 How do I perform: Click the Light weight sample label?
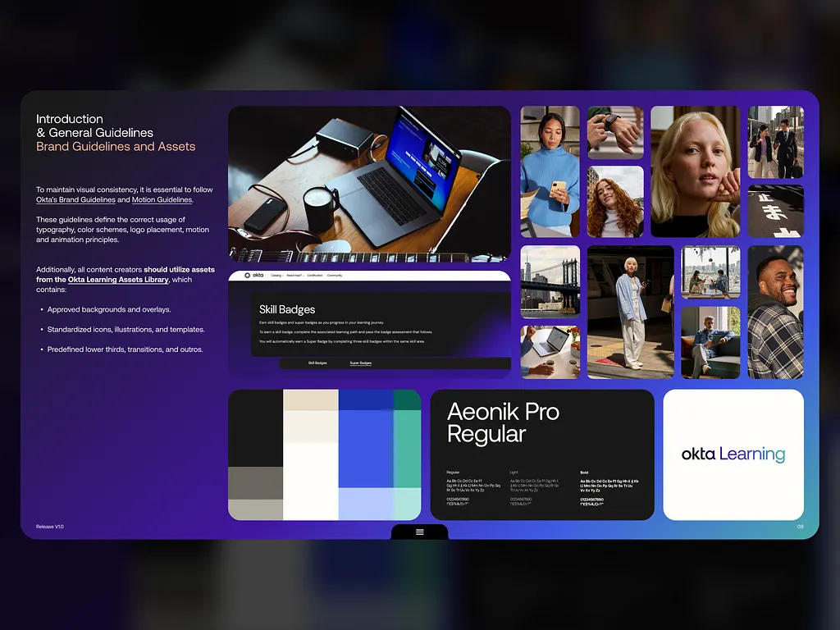pos(514,472)
